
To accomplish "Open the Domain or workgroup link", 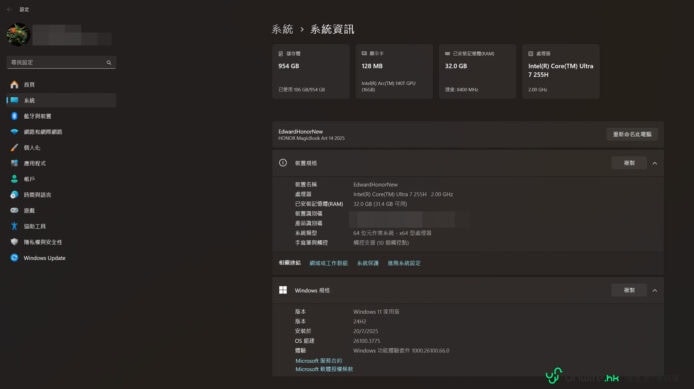I will (x=328, y=263).
